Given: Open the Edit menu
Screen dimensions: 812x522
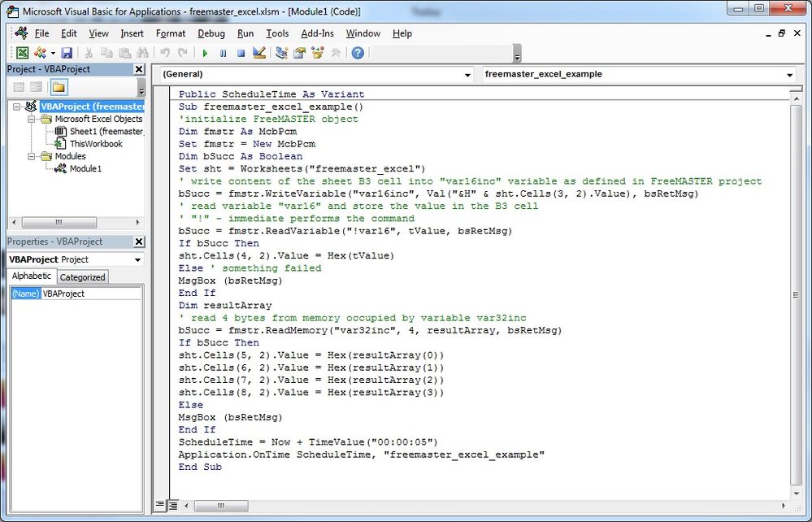Looking at the screenshot, I should coord(68,33).
